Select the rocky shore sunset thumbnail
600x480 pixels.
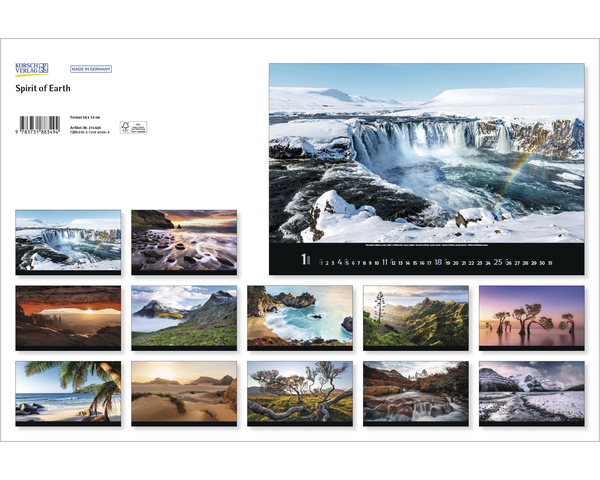pos(184,241)
